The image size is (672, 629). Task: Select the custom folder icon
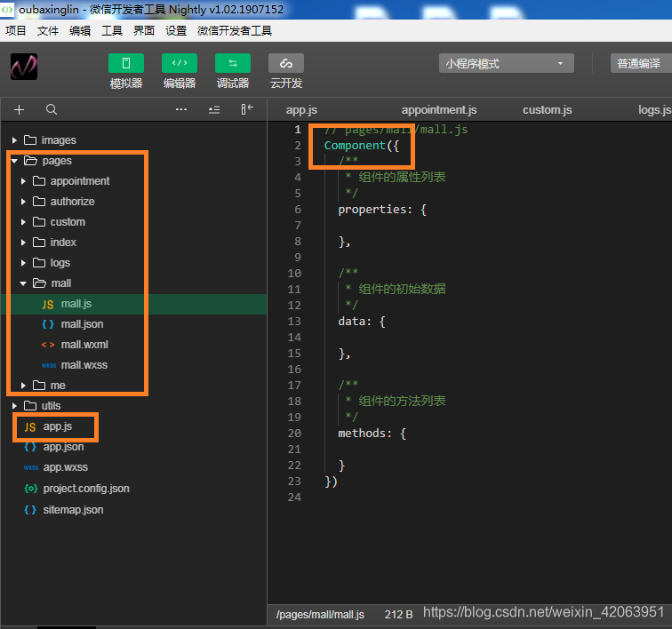tap(39, 221)
